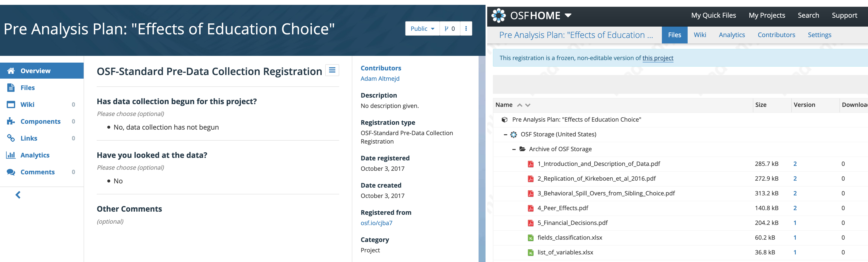The width and height of the screenshot is (868, 262).
Task: Click the vertical ellipsis options button
Action: [x=466, y=28]
